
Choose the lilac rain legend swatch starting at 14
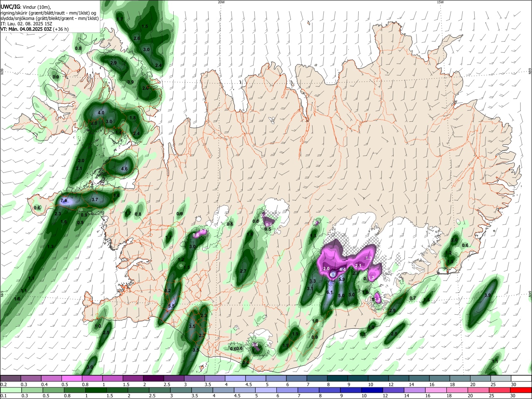415,390
